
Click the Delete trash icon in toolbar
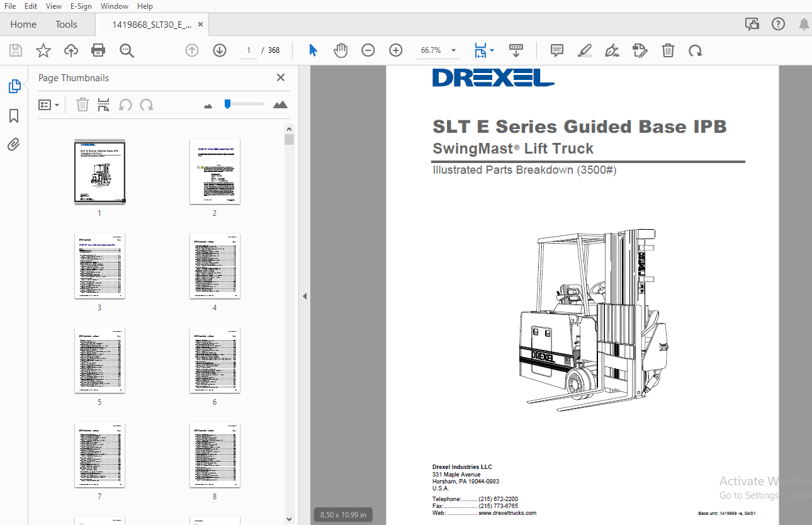click(668, 50)
